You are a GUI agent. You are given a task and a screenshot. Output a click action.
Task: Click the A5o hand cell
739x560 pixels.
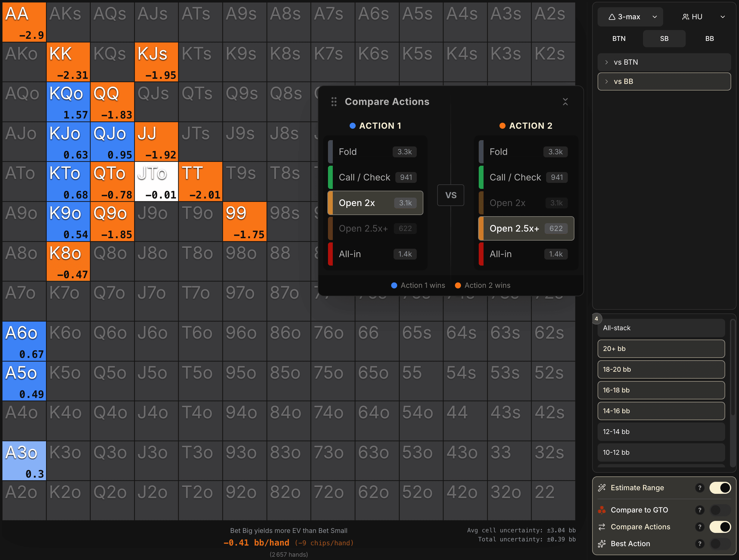click(24, 381)
